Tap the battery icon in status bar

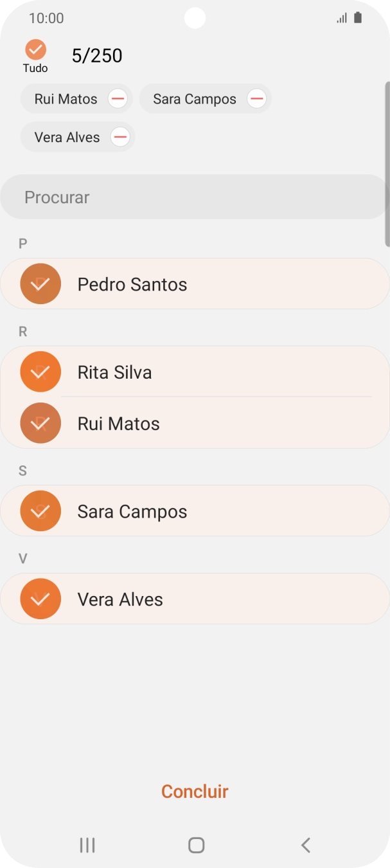click(x=357, y=17)
